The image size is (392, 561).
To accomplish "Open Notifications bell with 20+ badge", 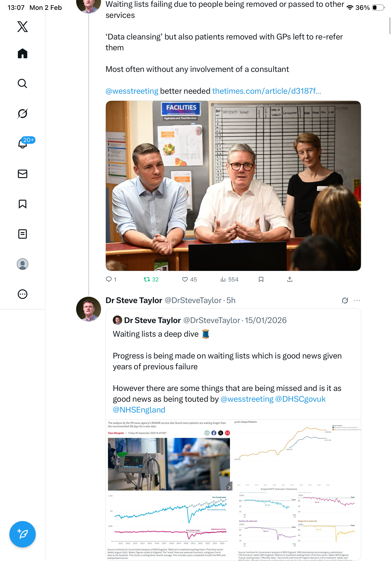I will pyautogui.click(x=23, y=144).
